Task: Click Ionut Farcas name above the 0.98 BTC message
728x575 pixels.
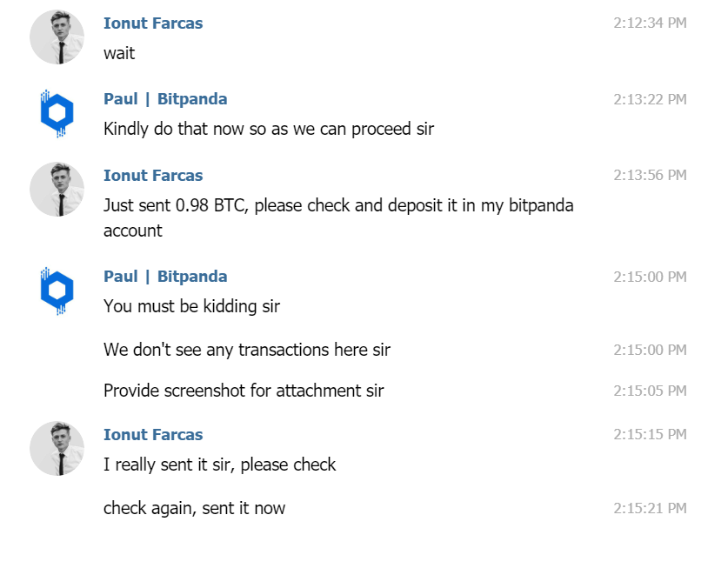Action: click(153, 176)
